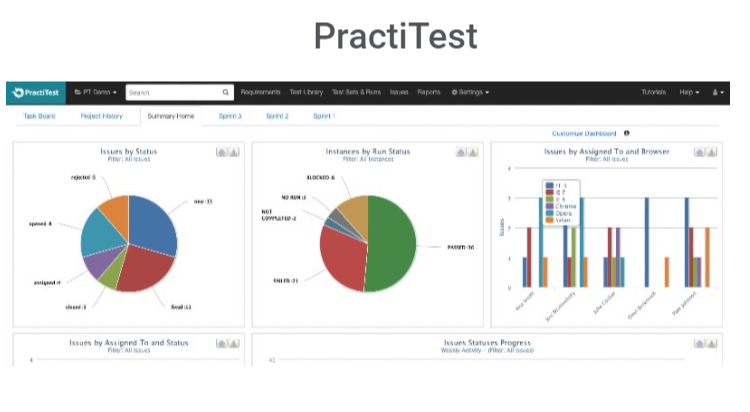Viewport: 750px width, 412px height.
Task: Download the Issues by Assigned To and Browser chart
Action: (712, 152)
